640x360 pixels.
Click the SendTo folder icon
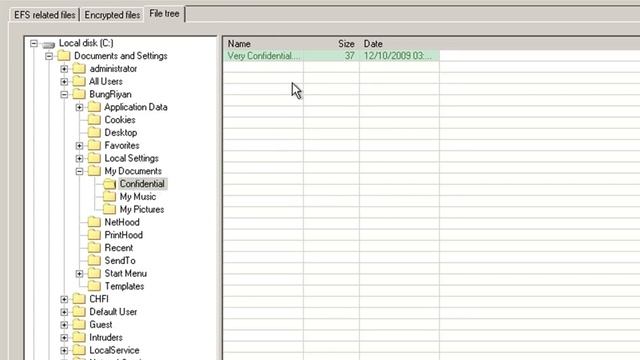(x=94, y=260)
